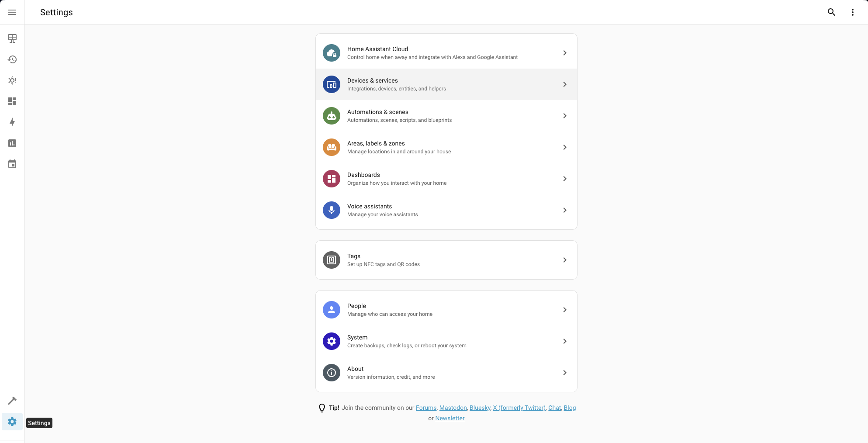Viewport: 868px width, 443px height.
Task: Open the Newsletter link
Action: 450,418
